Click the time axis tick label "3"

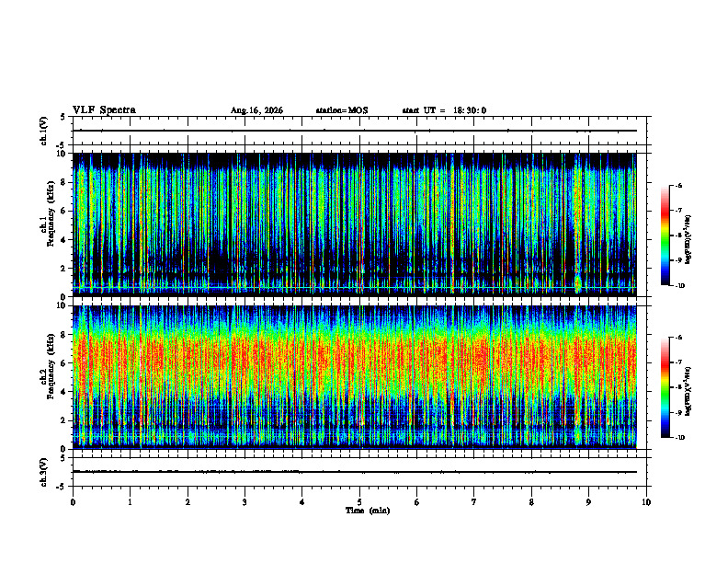(245, 502)
